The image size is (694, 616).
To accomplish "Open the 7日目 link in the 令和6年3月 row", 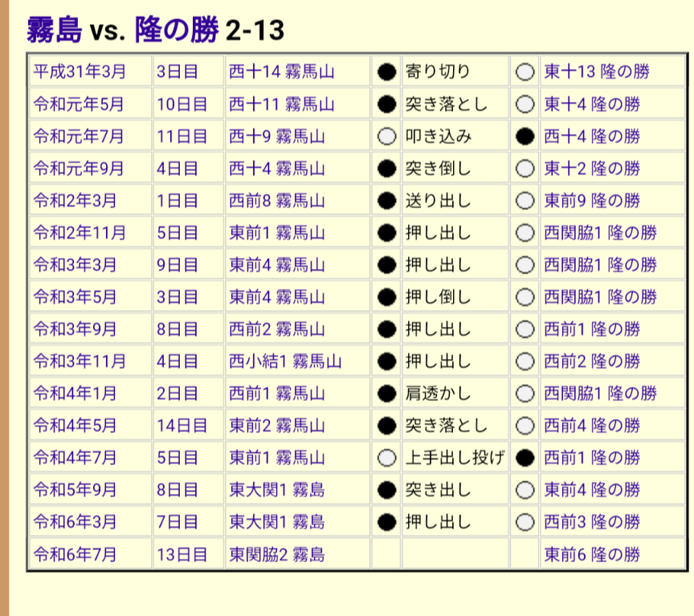I will pos(177,522).
